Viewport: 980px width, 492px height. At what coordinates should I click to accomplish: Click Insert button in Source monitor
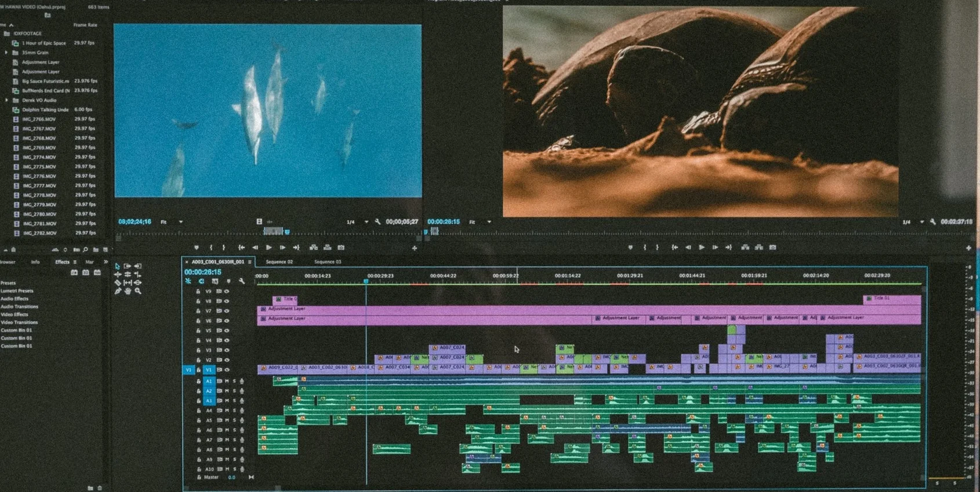pyautogui.click(x=314, y=247)
